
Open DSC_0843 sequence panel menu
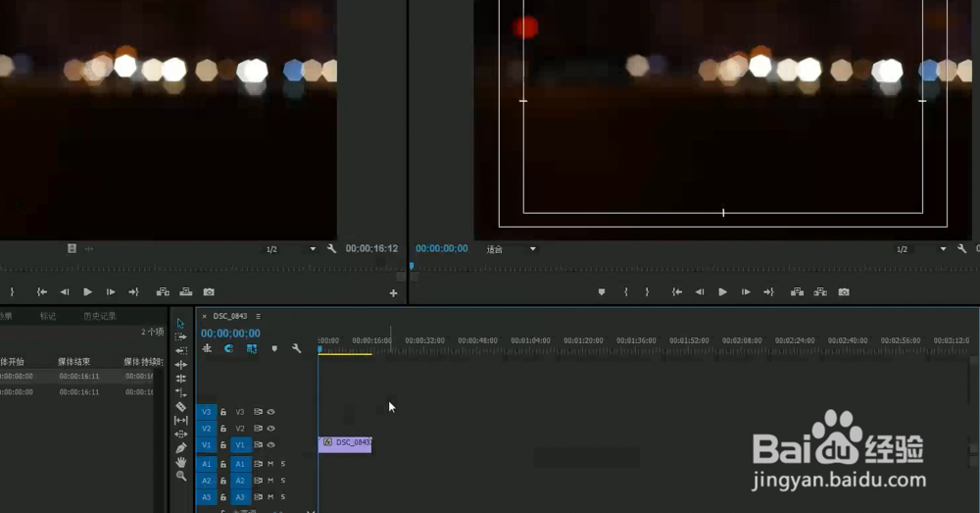coord(258,316)
